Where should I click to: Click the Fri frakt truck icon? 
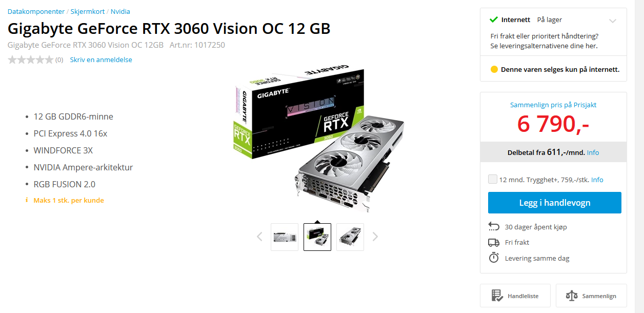(494, 242)
